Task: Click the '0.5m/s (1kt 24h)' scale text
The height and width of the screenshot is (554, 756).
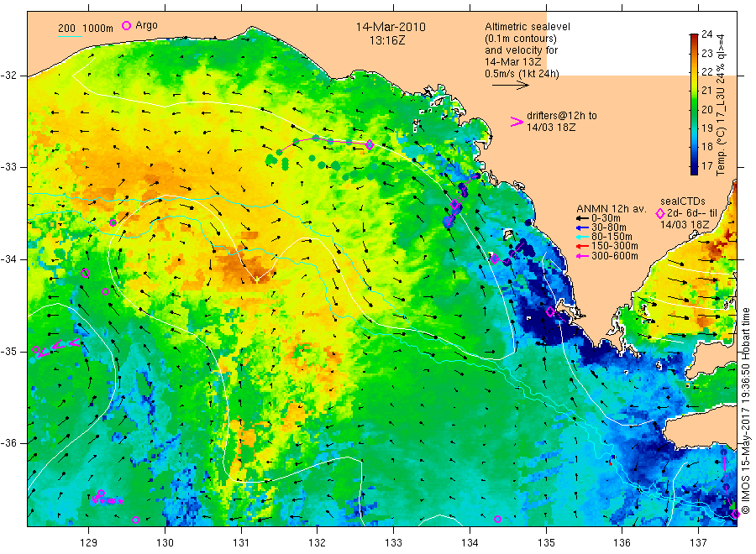Action: tap(522, 74)
